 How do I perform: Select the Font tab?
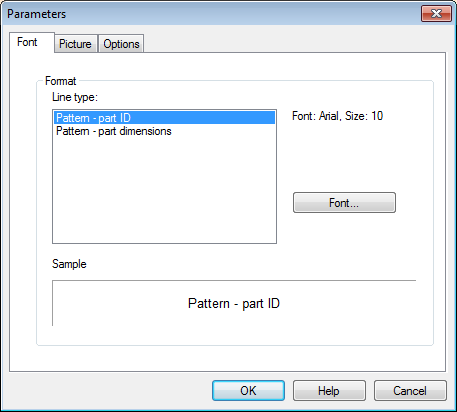27,42
